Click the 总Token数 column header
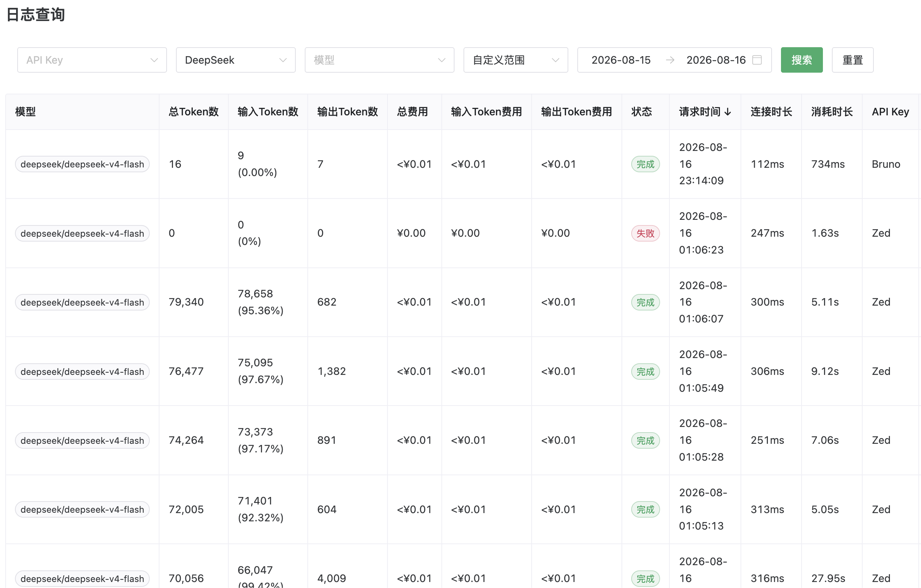Viewport: 921px width, 588px height. click(194, 112)
